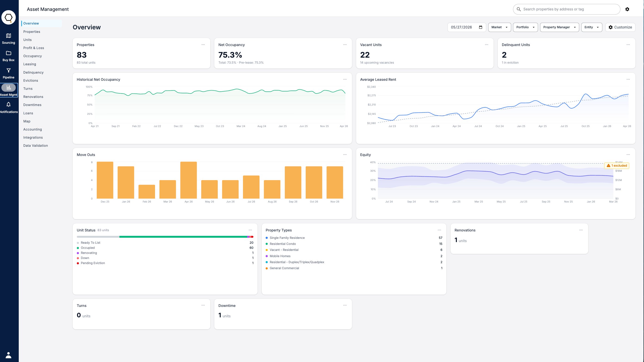This screenshot has width=644, height=362.
Task: Open settings gear next to search
Action: (627, 9)
